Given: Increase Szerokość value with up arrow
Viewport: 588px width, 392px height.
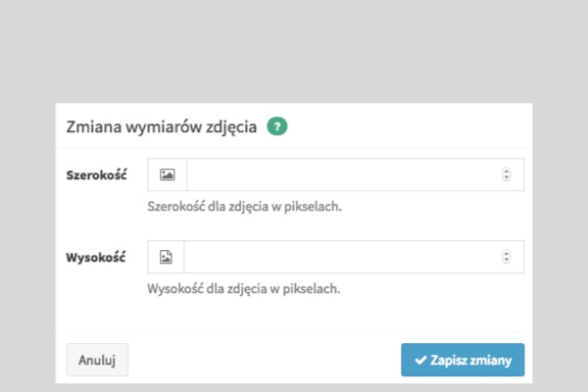Looking at the screenshot, I should pyautogui.click(x=506, y=171).
